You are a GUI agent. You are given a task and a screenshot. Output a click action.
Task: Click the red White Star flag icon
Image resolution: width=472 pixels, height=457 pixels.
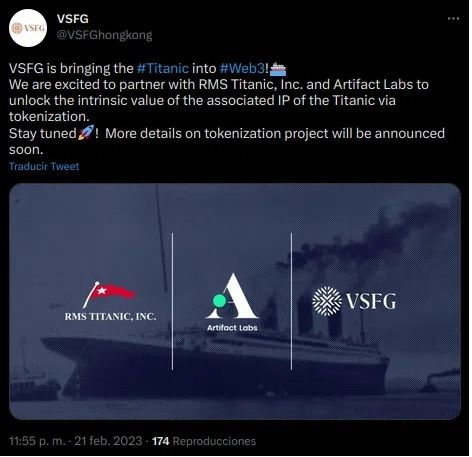(x=109, y=294)
